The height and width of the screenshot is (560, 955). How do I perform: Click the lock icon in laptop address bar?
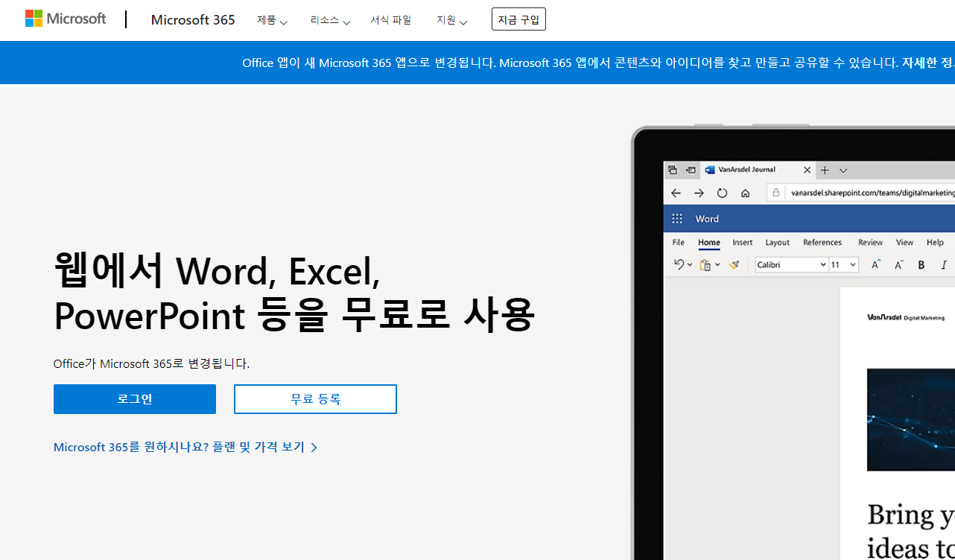(776, 192)
